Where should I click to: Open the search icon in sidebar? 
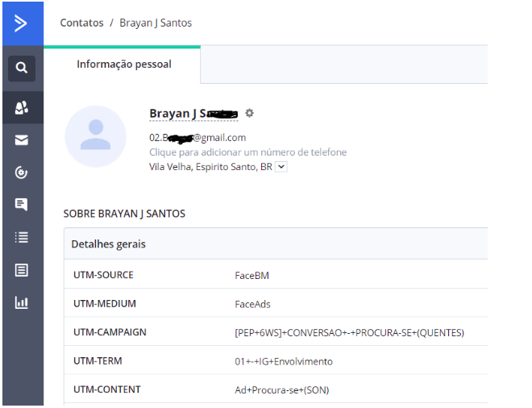22,68
